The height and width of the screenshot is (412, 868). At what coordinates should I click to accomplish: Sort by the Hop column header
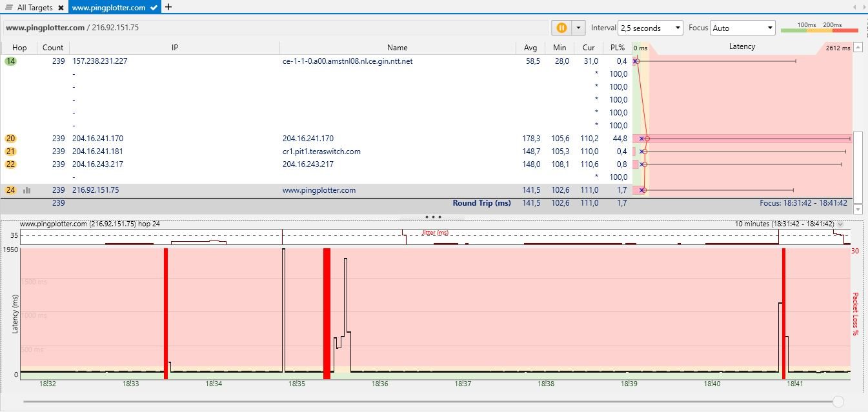click(19, 47)
